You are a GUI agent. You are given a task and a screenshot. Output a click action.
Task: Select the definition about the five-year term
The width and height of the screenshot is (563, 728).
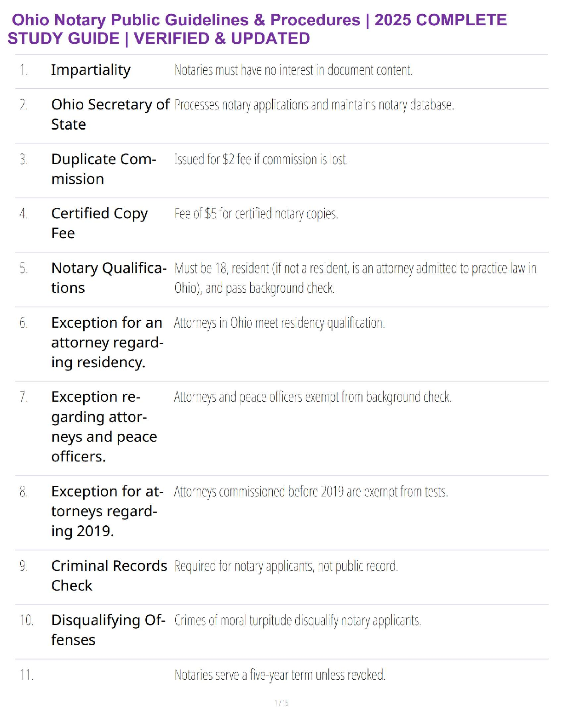pyautogui.click(x=280, y=675)
